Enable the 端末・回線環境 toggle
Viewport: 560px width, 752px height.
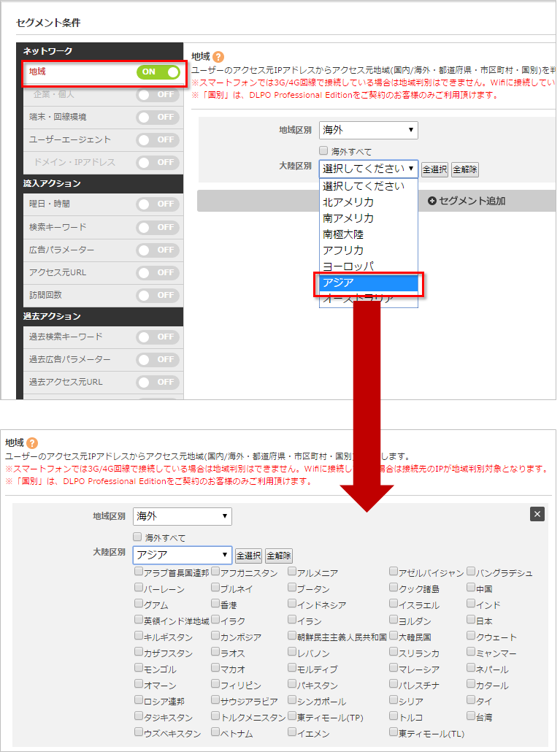click(158, 117)
